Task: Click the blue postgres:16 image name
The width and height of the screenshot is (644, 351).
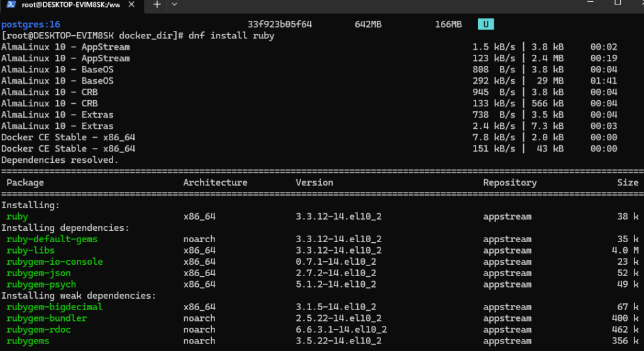Action: 31,25
